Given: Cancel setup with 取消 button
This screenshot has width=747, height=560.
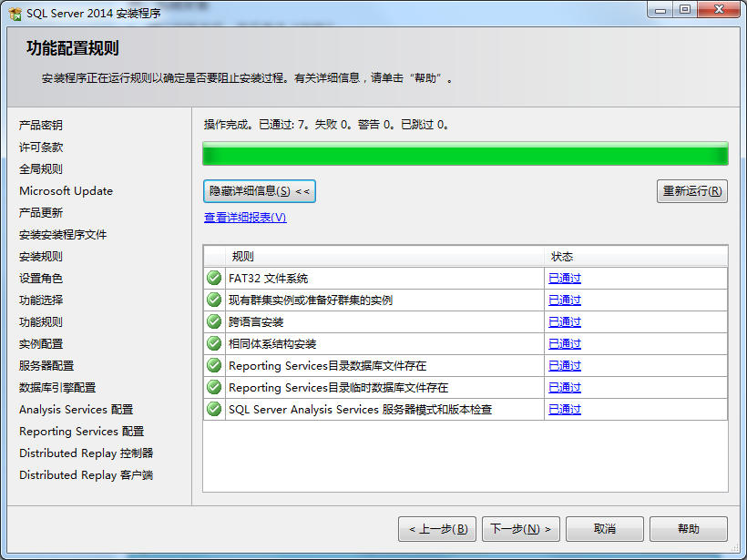Looking at the screenshot, I should point(605,529).
